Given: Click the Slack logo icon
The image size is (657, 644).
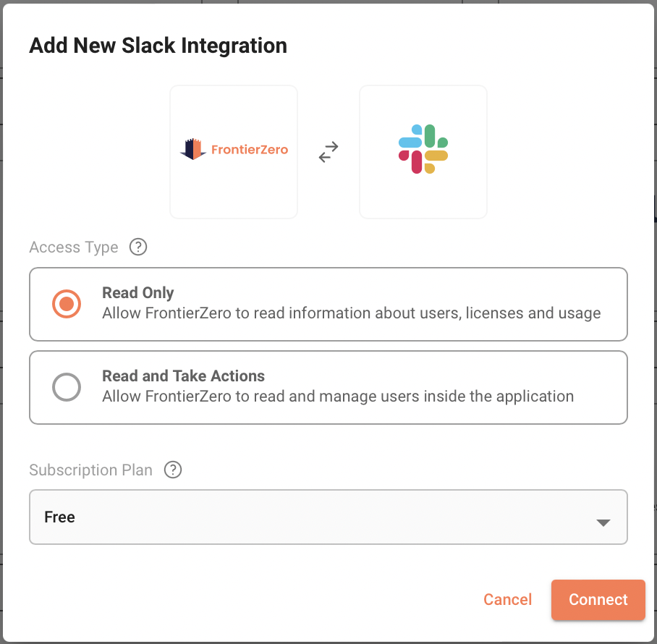Looking at the screenshot, I should point(423,149).
